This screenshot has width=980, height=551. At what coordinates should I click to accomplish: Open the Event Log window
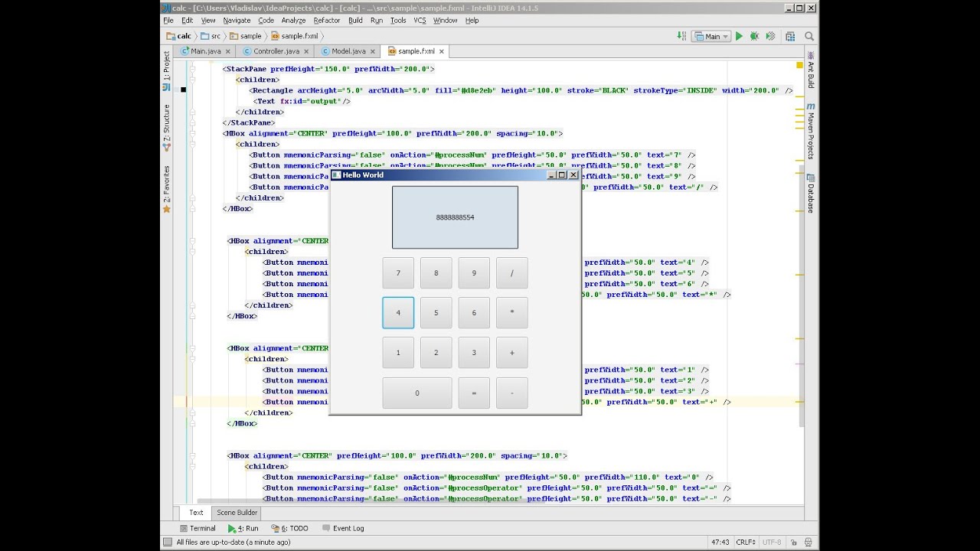click(x=343, y=528)
